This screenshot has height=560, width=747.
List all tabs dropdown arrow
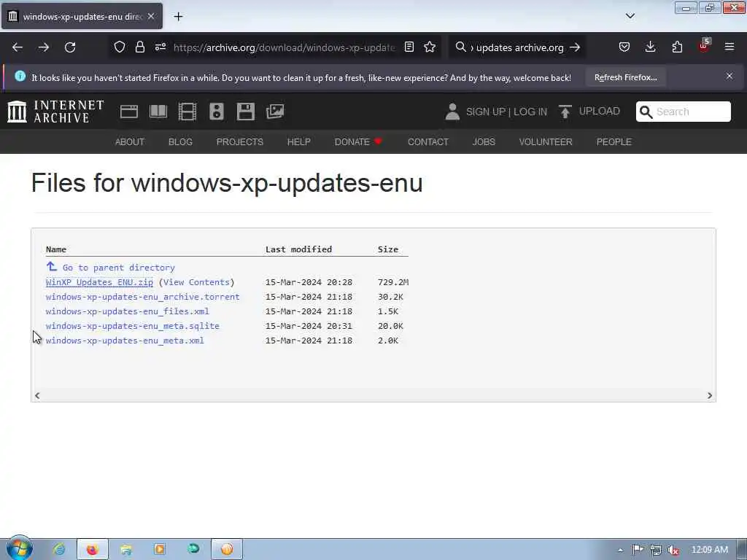630,16
